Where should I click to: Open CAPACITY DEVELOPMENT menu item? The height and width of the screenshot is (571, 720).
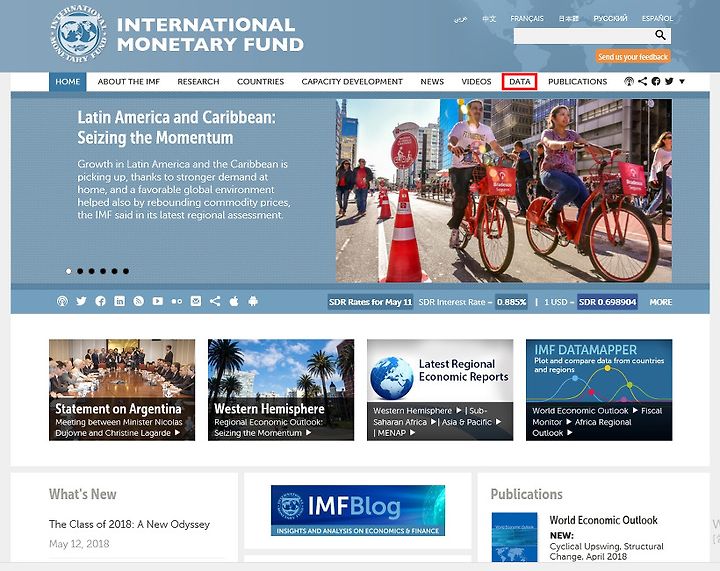click(352, 82)
